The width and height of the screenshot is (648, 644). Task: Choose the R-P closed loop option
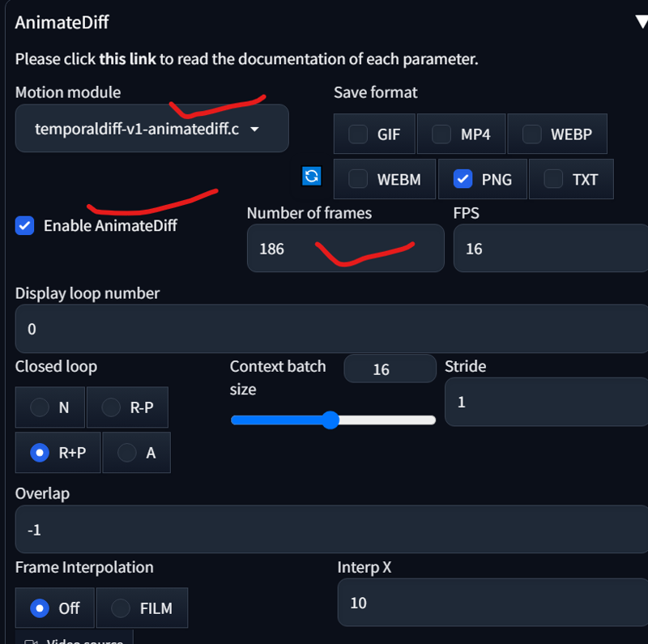pos(111,407)
